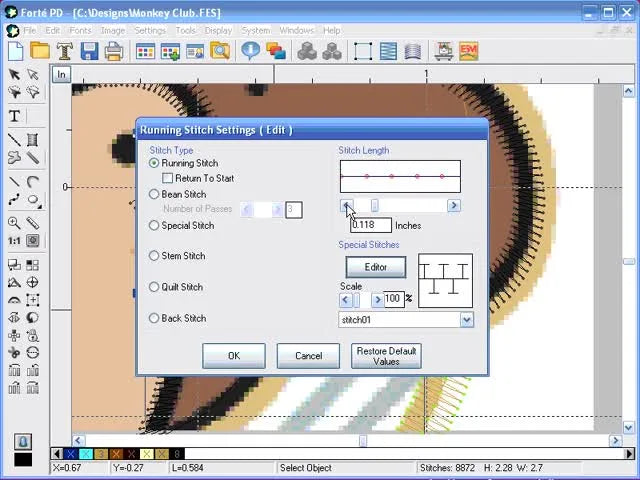Click the Save floppy disk icon
This screenshot has width=640, height=480.
[x=90, y=51]
